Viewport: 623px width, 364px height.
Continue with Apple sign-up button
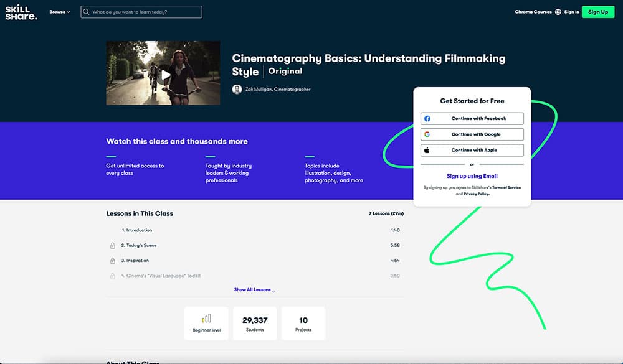pos(472,150)
